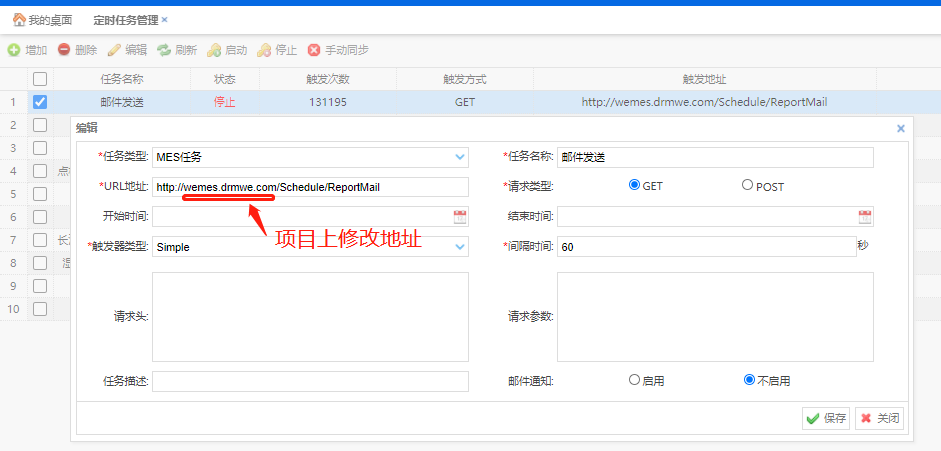Click the Close (关闭) button
Viewport: 941px width, 451px height.
[879, 418]
